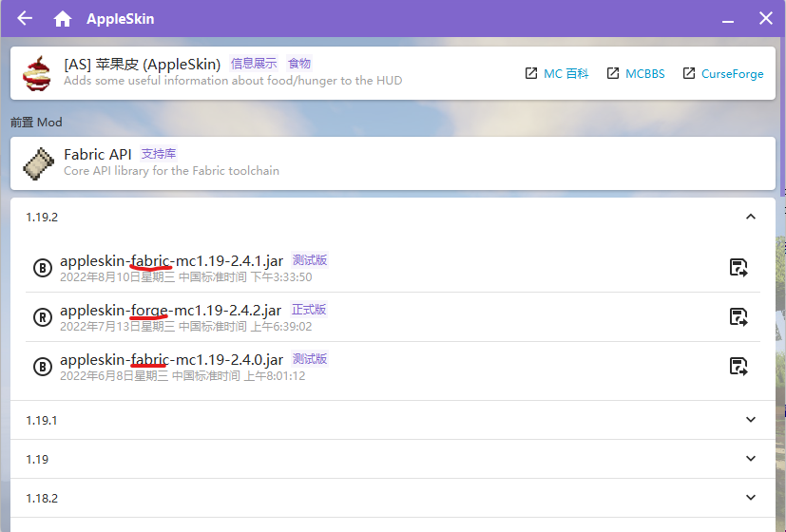Click save icon for appleskin-fabric-mc1.19-2.4.1.jar
This screenshot has height=532, width=786.
[x=738, y=268]
